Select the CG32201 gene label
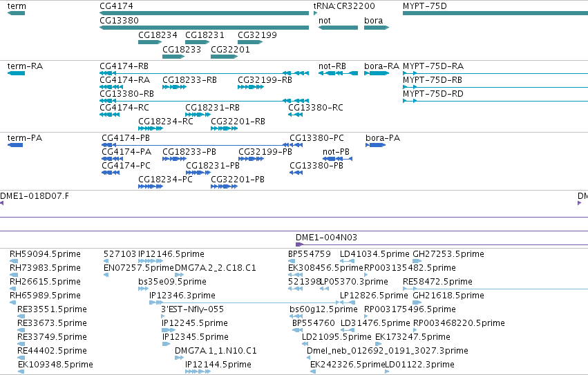The image size is (588, 375). [230, 50]
